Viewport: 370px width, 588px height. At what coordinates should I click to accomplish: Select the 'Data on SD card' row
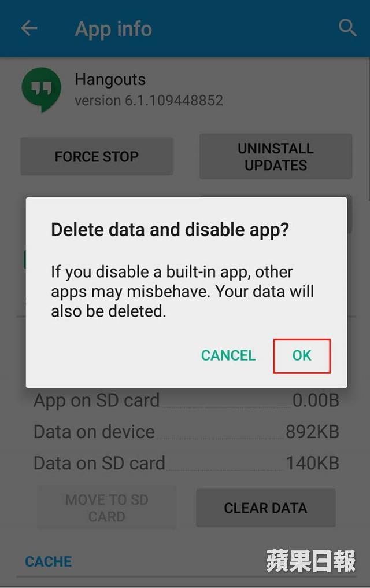pyautogui.click(x=187, y=463)
